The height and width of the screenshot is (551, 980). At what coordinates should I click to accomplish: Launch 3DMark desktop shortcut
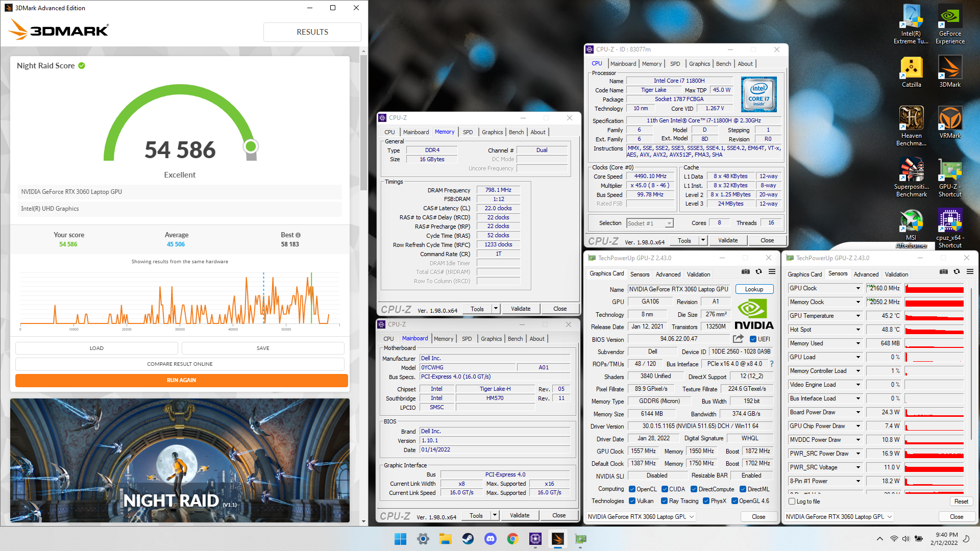coord(950,72)
